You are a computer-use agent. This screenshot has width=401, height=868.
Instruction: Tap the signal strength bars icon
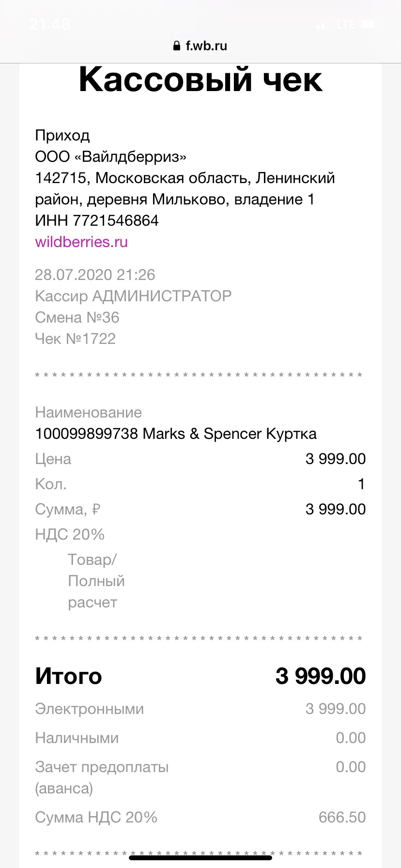[322, 25]
